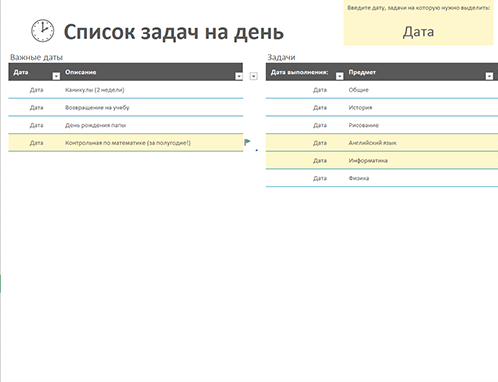This screenshot has height=382, width=498.
Task: Click the Описание column header
Action: [x=81, y=72]
